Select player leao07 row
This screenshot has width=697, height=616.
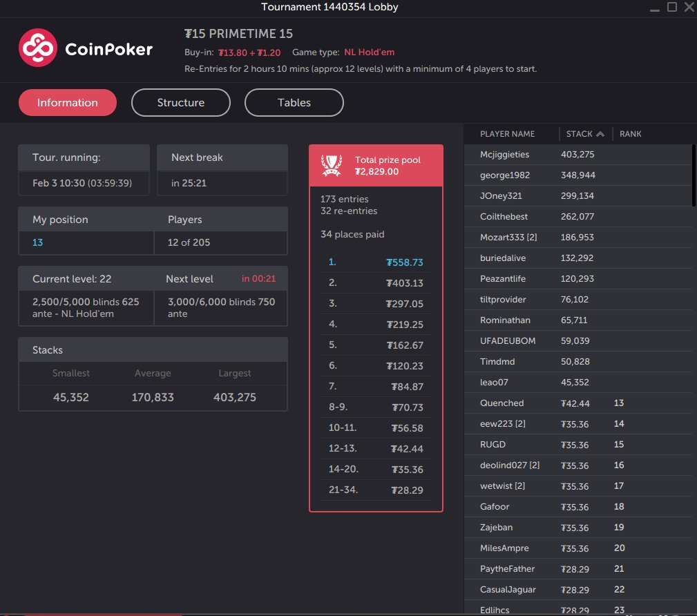[578, 382]
